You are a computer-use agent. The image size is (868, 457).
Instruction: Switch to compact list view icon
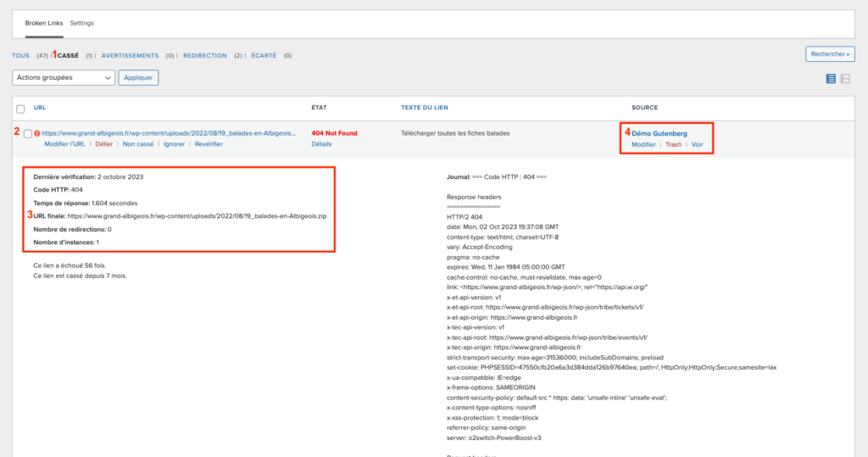[x=831, y=79]
